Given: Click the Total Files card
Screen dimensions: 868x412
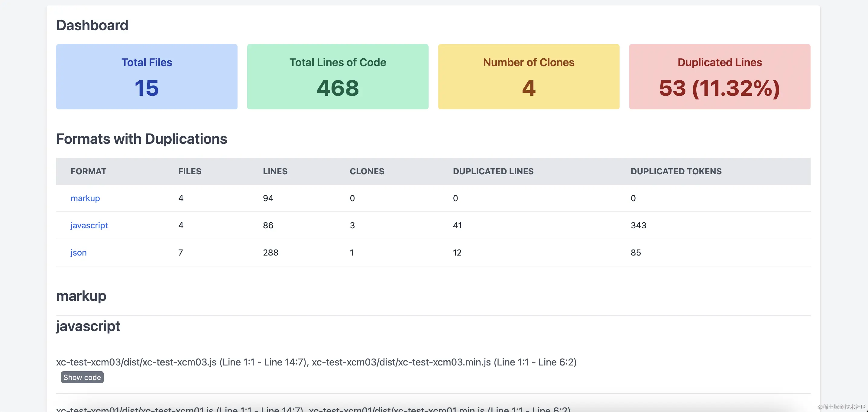Looking at the screenshot, I should tap(147, 77).
